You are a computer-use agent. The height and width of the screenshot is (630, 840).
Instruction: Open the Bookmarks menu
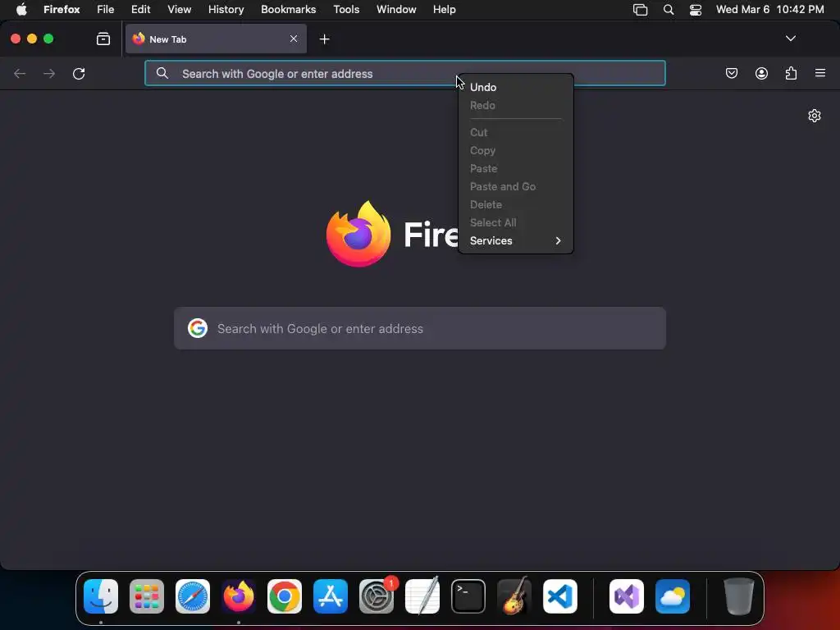(x=288, y=10)
